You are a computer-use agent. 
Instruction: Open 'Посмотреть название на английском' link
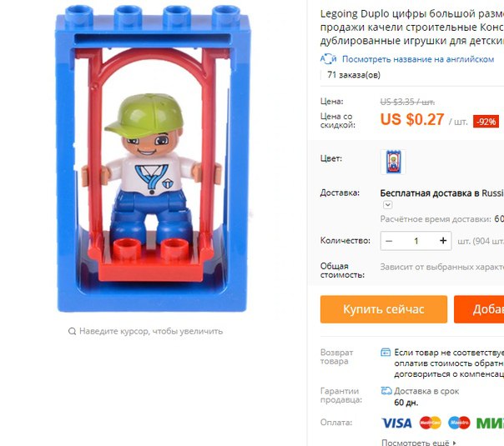pos(418,59)
